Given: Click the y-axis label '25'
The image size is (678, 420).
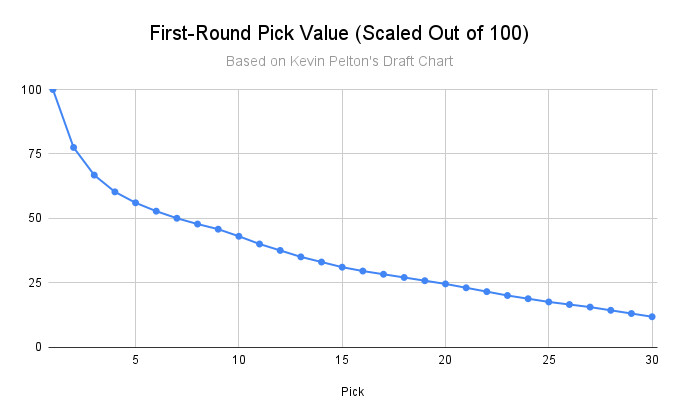Looking at the screenshot, I should point(36,282).
